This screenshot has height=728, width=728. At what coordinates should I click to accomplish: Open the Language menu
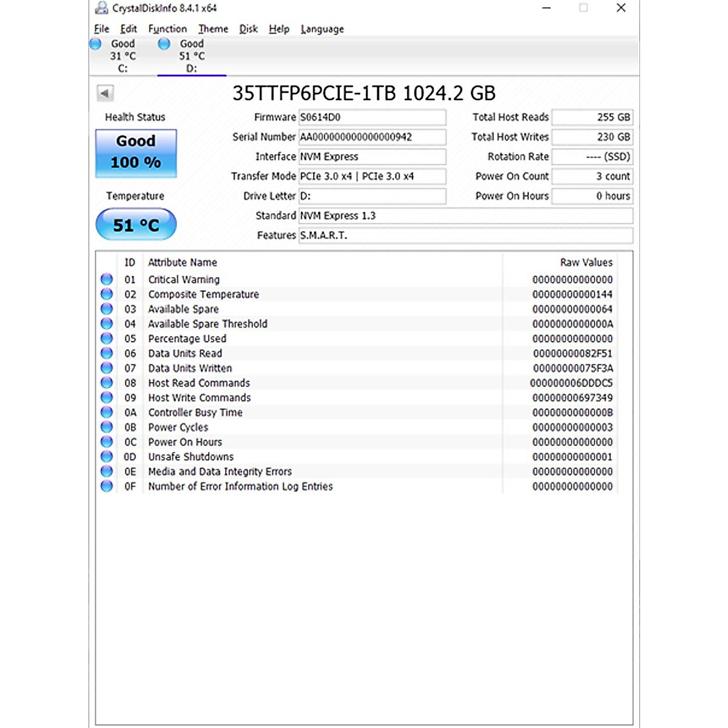322,29
